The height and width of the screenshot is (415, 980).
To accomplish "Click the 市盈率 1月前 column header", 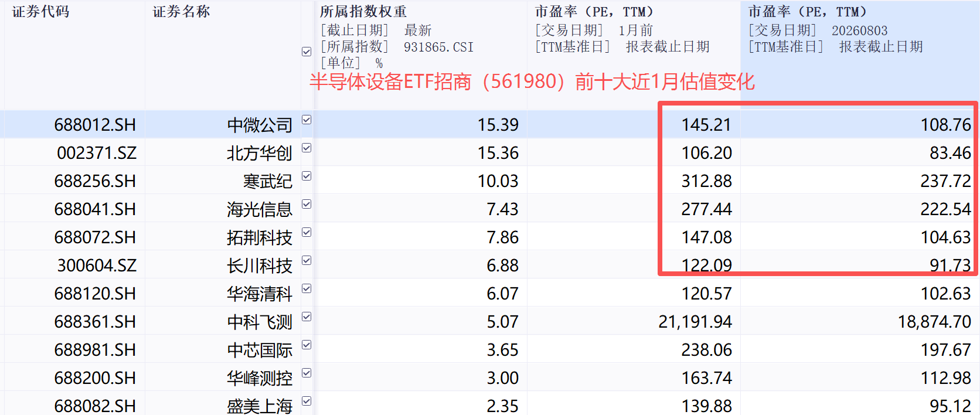I will (x=594, y=12).
